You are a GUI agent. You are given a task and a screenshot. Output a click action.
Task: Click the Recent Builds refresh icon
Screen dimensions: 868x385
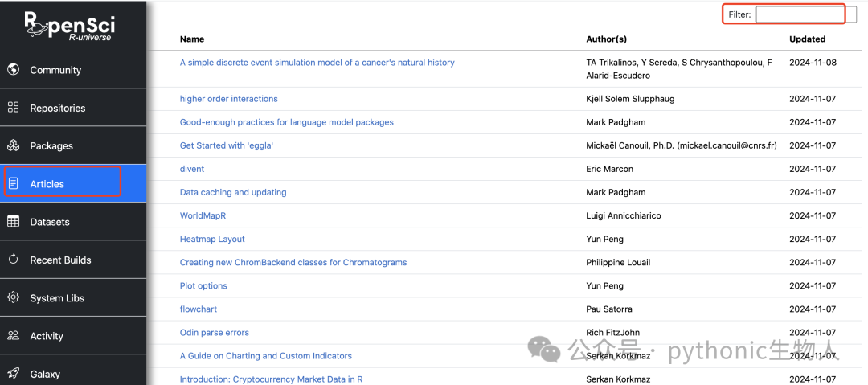coord(14,260)
